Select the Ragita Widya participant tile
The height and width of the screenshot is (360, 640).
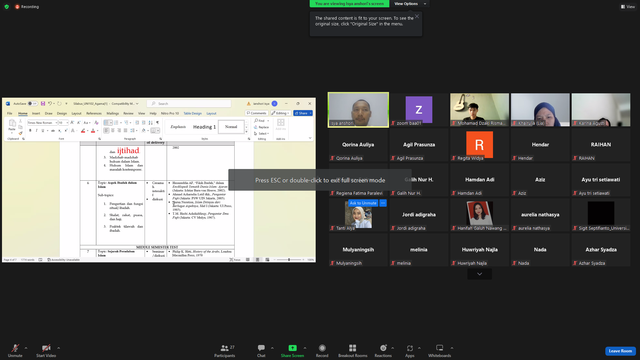(x=480, y=145)
